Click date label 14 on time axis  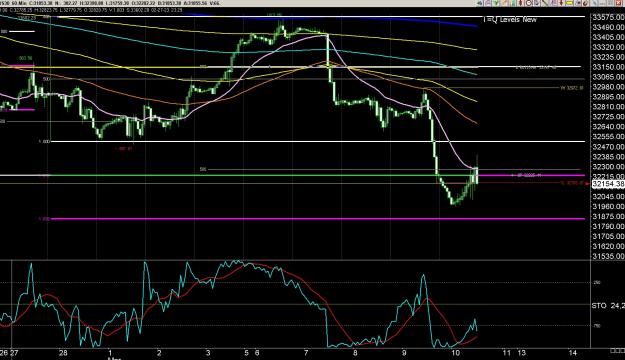(573, 353)
